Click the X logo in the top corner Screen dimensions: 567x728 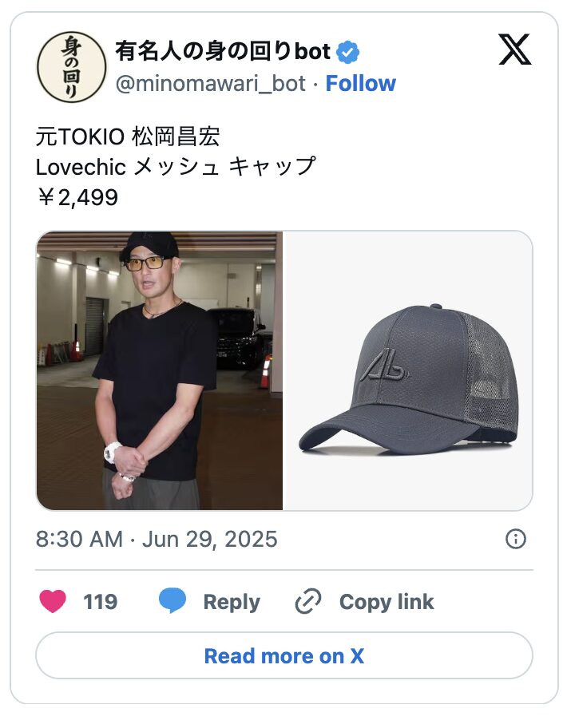514,51
